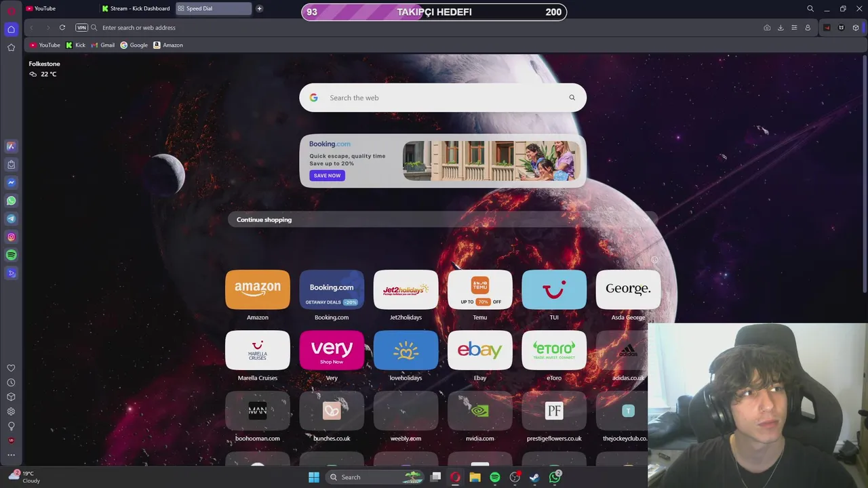The width and height of the screenshot is (868, 488).
Task: Open Spotify from the Windows taskbar
Action: [x=495, y=477]
